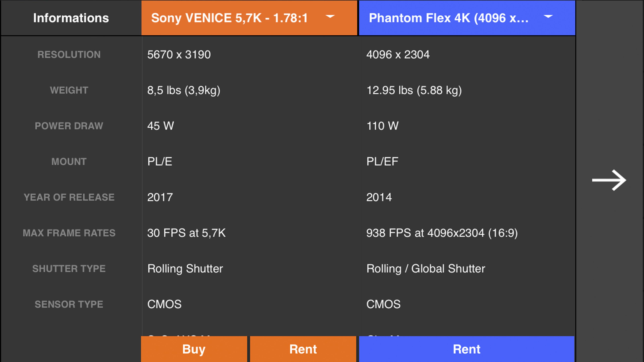Tap the orange Buy button
Viewport: 644px width, 362px height.
pyautogui.click(x=194, y=349)
